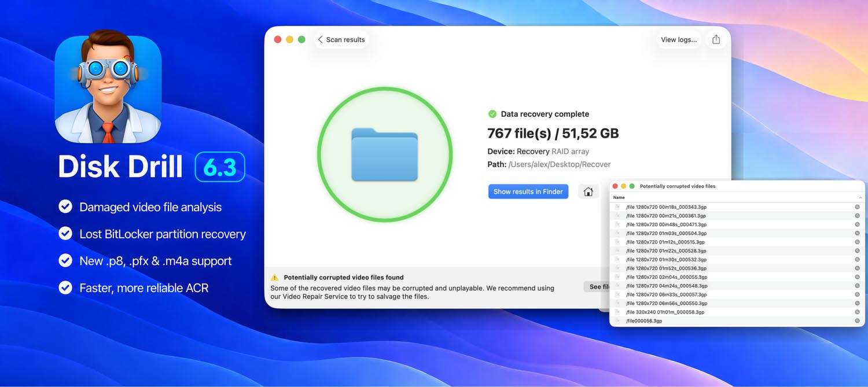Screen dimensions: 868x387
Task: Select row /file 320x240 01h01m_000058.3gp
Action: pyautogui.click(x=737, y=312)
